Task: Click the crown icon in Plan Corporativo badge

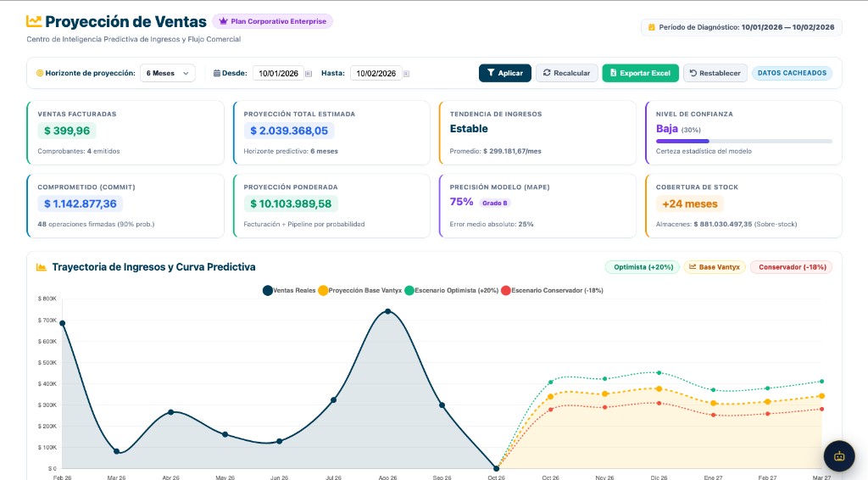Action: [x=223, y=21]
